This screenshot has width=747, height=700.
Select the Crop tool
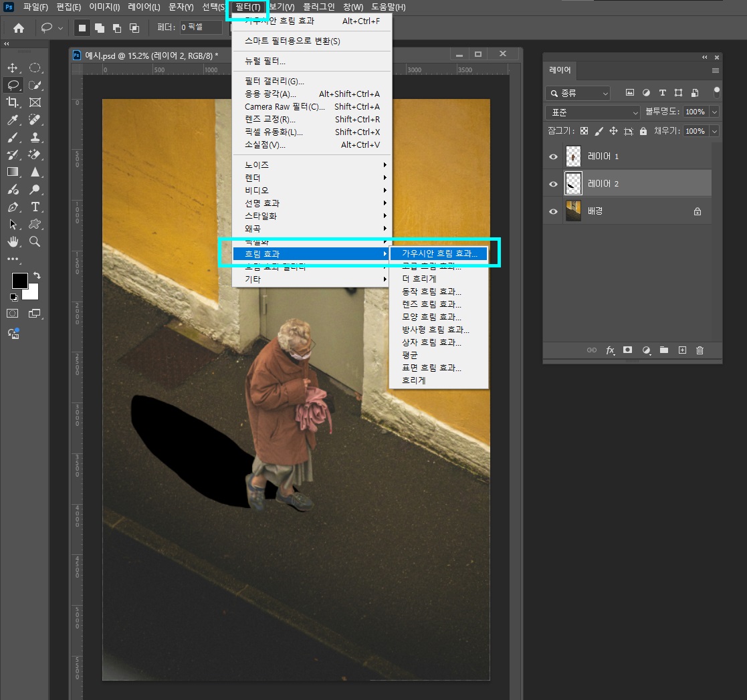[x=14, y=102]
